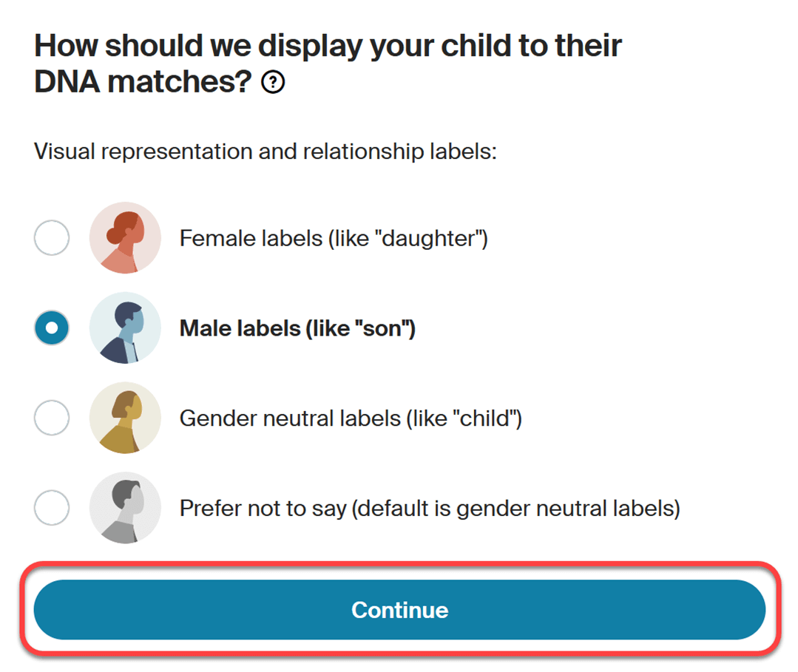Click the bold Male labels text
This screenshot has height=672, width=798.
point(297,327)
